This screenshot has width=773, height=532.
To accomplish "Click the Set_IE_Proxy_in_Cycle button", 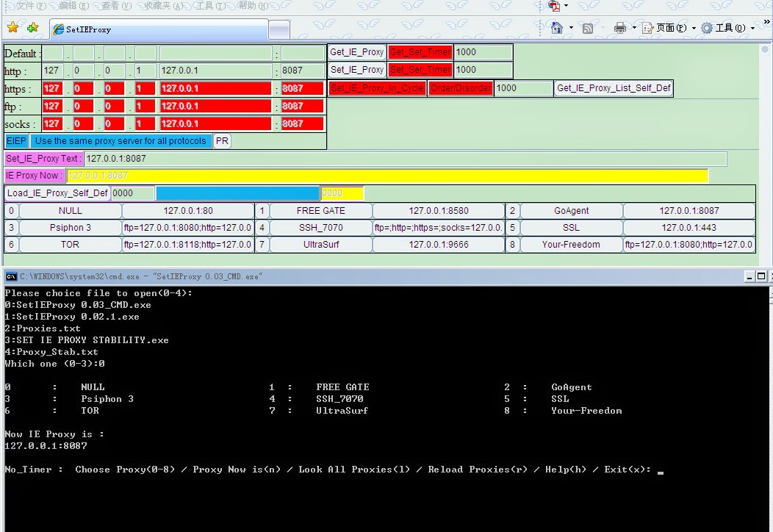I will [376, 87].
